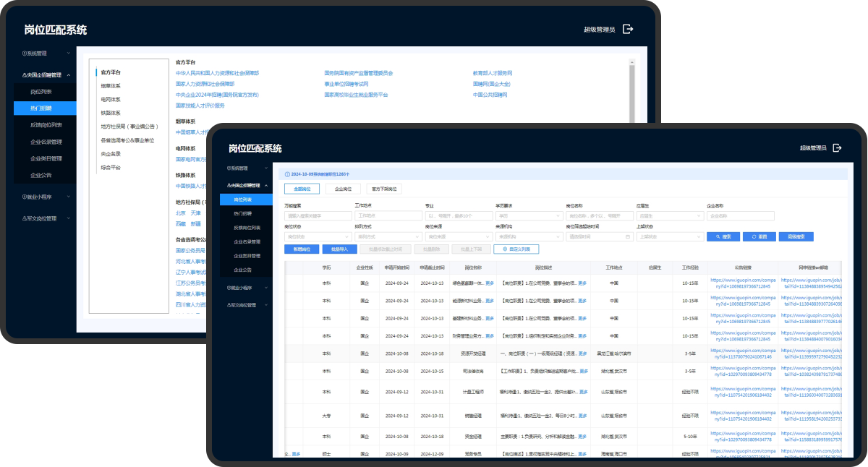868x467 pixels.
Task: Click the 央国企招聘管理 menu icon in back sidebar
Action: coord(25,75)
